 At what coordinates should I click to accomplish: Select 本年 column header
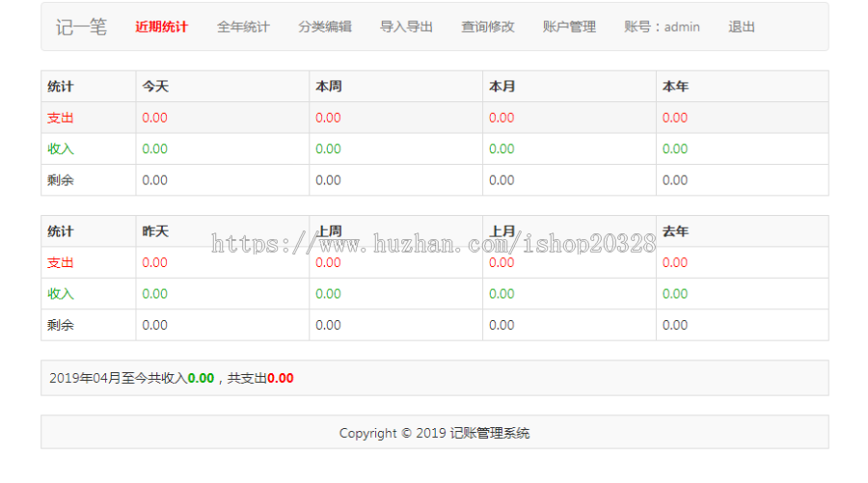[675, 87]
